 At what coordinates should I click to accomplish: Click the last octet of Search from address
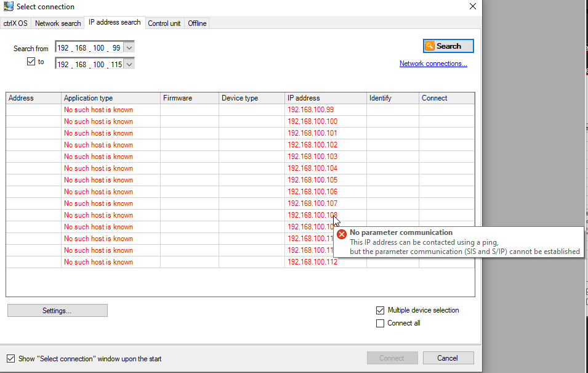[x=116, y=48]
